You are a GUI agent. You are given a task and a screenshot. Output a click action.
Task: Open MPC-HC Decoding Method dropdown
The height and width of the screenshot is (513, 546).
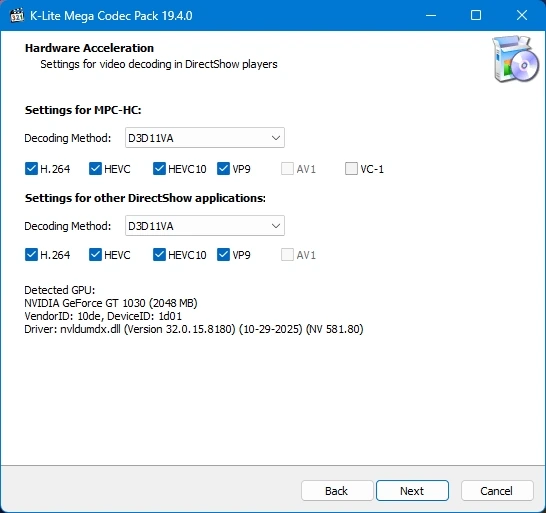205,138
